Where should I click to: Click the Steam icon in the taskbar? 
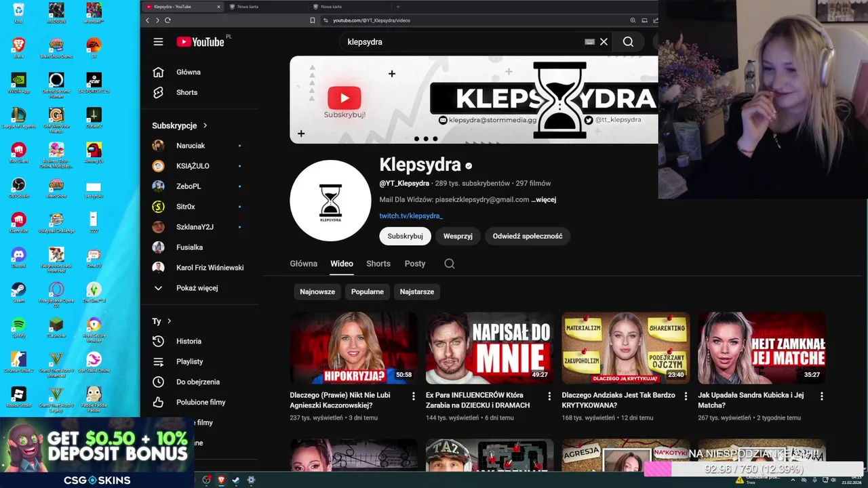point(236,480)
